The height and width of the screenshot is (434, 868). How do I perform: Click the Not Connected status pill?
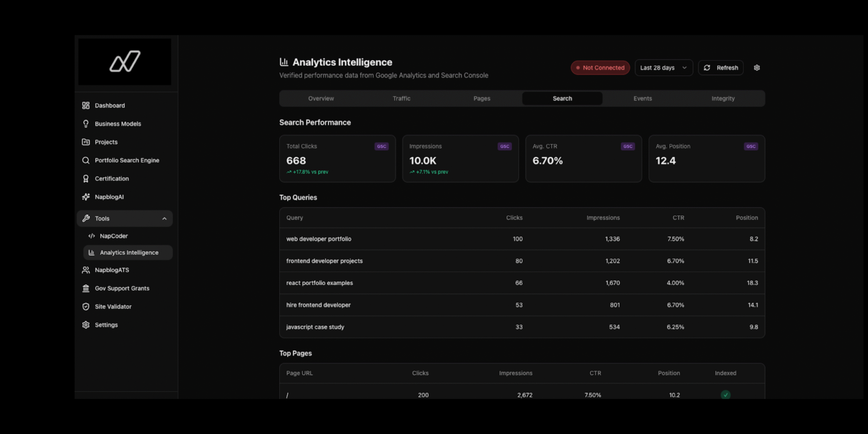(600, 67)
